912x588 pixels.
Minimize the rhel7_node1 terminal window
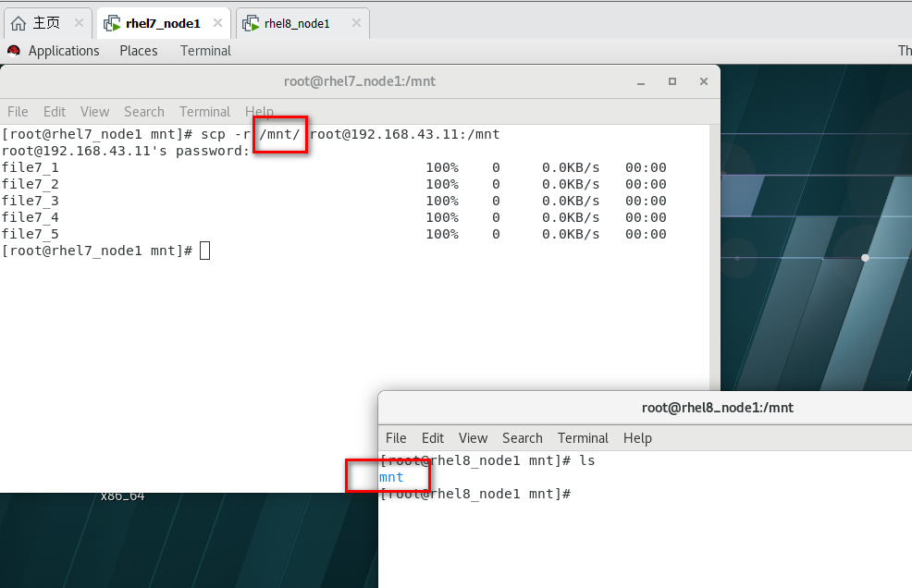641,82
